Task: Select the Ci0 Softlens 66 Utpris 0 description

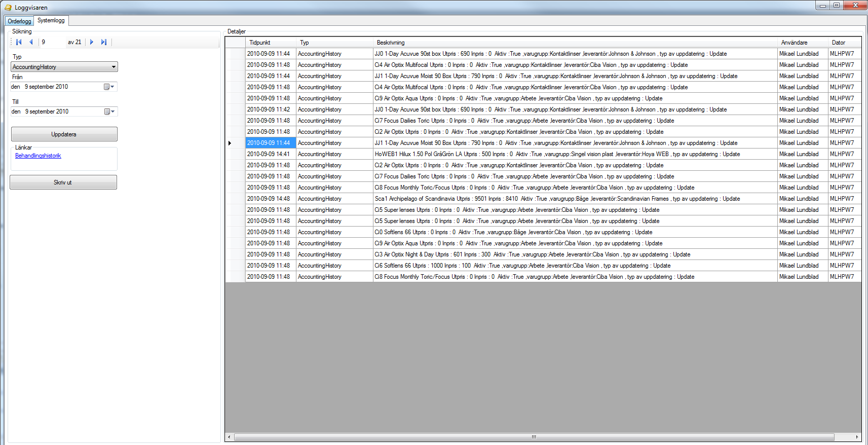Action: (575, 232)
